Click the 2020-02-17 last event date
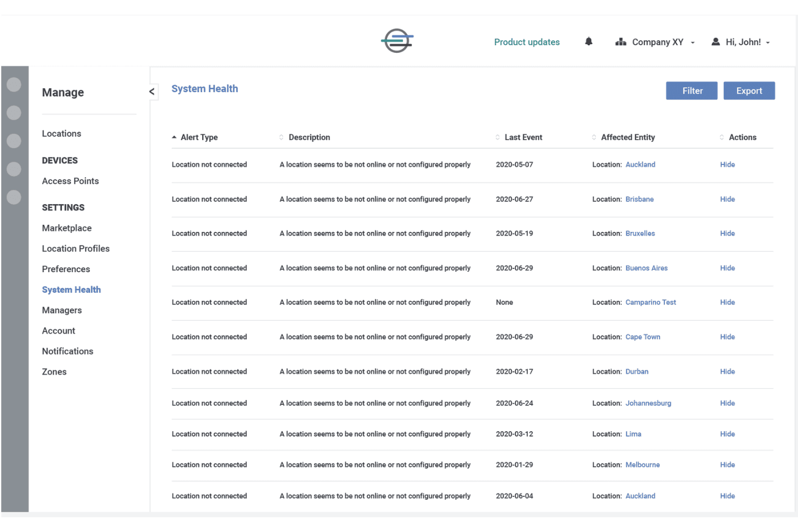This screenshot has width=798, height=532. point(514,371)
